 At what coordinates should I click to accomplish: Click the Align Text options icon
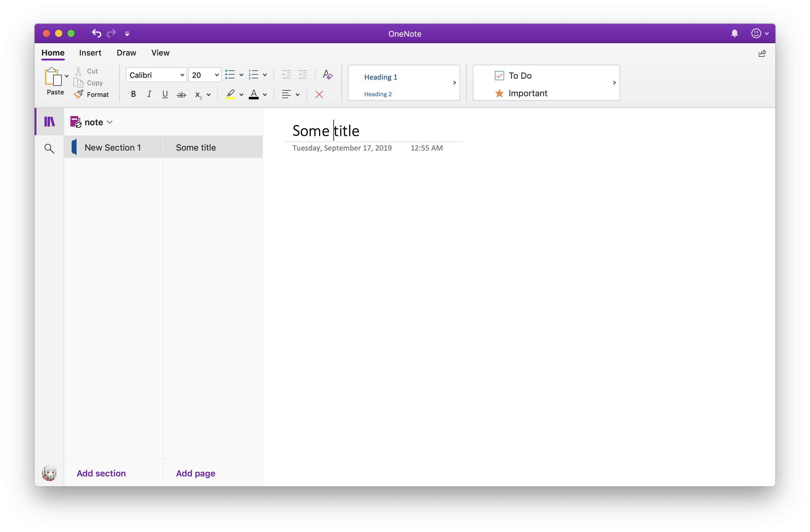290,94
